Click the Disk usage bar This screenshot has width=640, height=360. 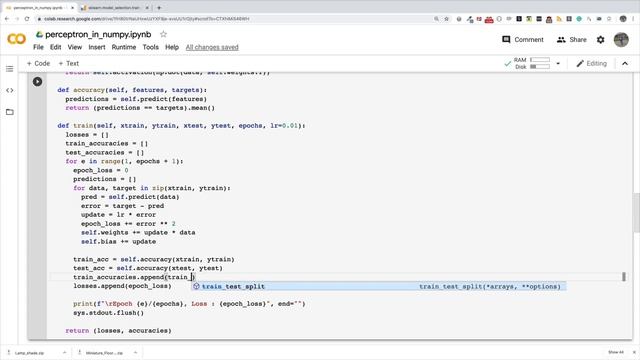point(540,67)
